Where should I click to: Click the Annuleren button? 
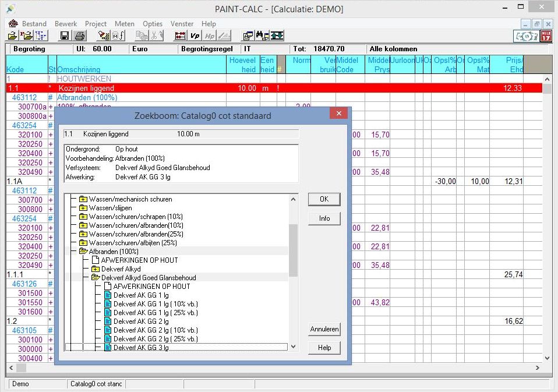pyautogui.click(x=324, y=329)
